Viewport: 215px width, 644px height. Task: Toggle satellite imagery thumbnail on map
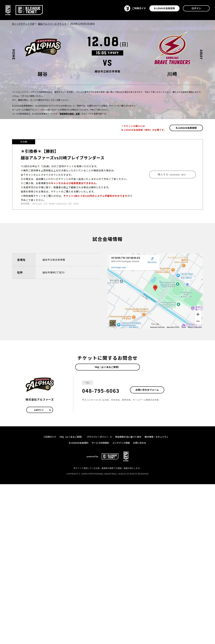coord(113,323)
